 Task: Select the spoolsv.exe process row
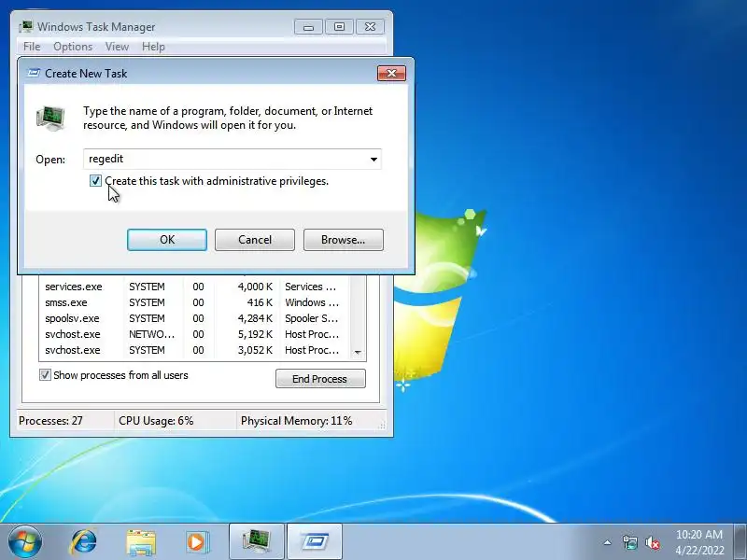[x=194, y=318]
